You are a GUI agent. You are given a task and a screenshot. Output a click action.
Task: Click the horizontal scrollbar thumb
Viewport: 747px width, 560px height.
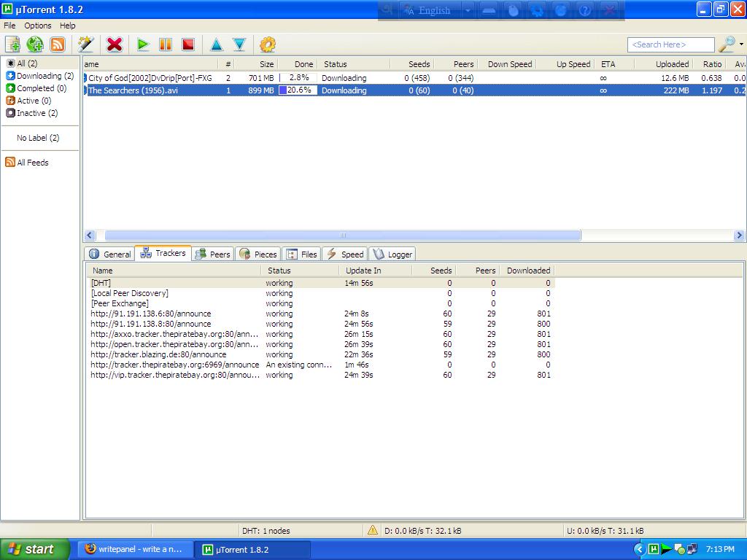(x=343, y=236)
